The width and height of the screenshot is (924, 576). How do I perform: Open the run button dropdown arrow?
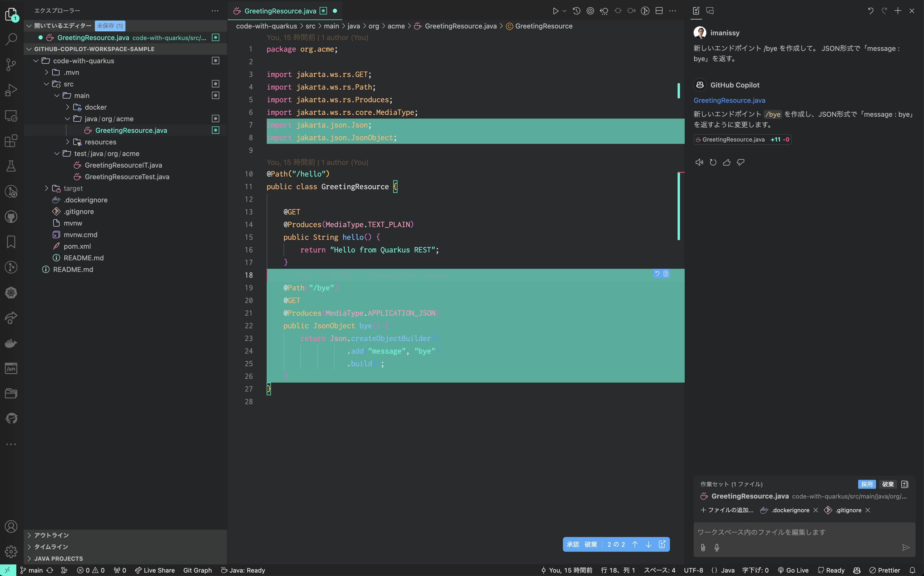pos(564,11)
